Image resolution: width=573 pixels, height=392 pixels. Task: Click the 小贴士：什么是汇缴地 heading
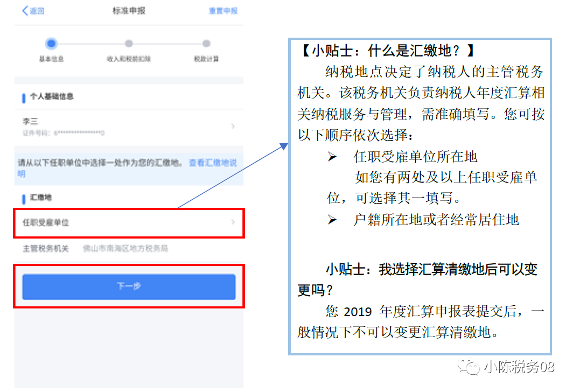387,51
